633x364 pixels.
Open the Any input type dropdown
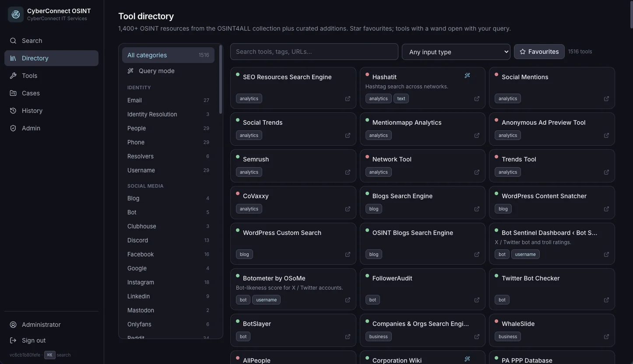pos(456,52)
